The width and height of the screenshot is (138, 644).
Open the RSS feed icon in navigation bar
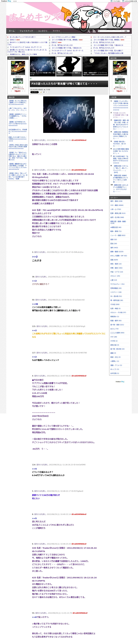94,31
